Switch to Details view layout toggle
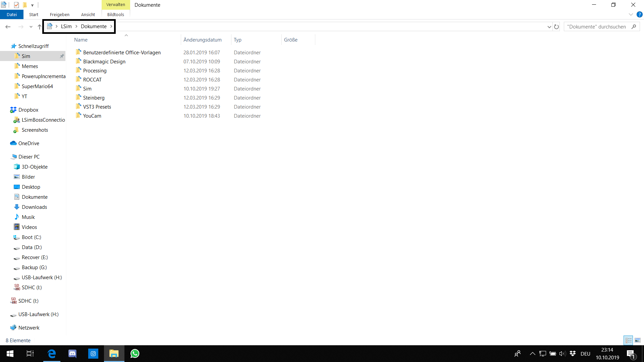The image size is (644, 362). click(628, 340)
